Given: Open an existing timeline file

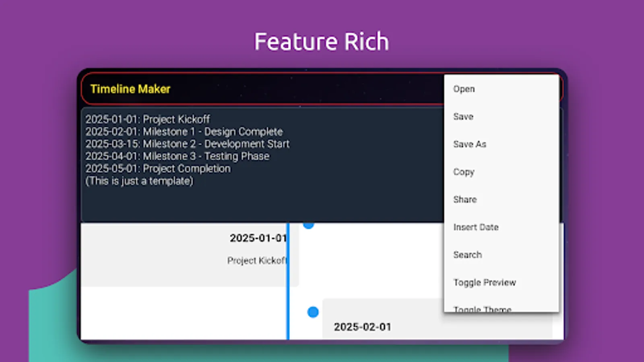Looking at the screenshot, I should pos(464,89).
